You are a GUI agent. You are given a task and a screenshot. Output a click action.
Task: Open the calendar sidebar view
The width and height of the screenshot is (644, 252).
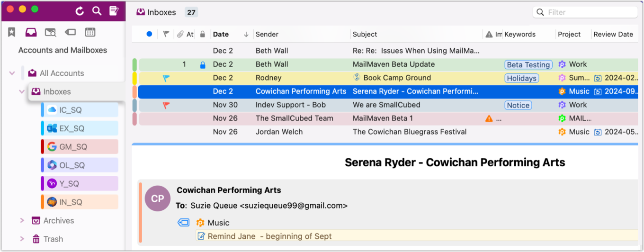(90, 32)
